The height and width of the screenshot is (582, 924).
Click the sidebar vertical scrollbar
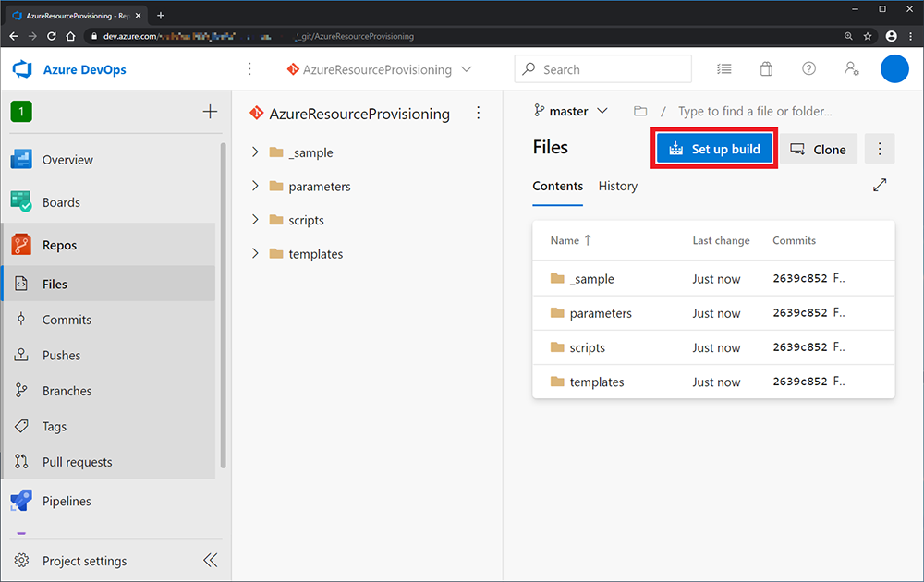click(x=223, y=305)
